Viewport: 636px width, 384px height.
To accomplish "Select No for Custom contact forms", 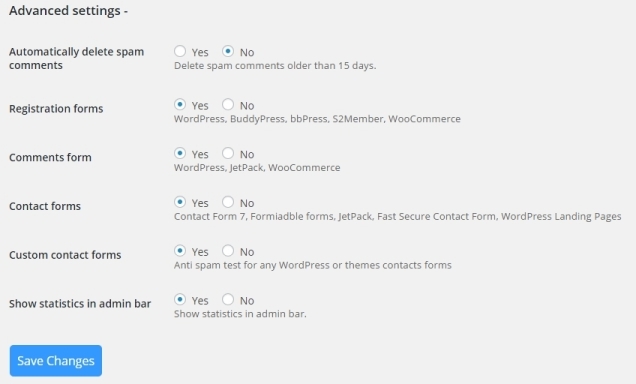I will tap(228, 251).
